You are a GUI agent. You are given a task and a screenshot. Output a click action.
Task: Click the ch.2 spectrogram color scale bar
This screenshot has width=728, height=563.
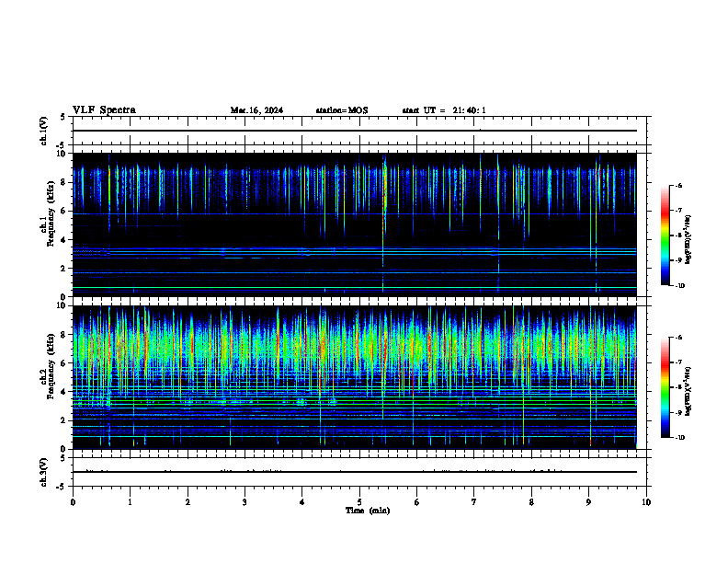click(665, 387)
